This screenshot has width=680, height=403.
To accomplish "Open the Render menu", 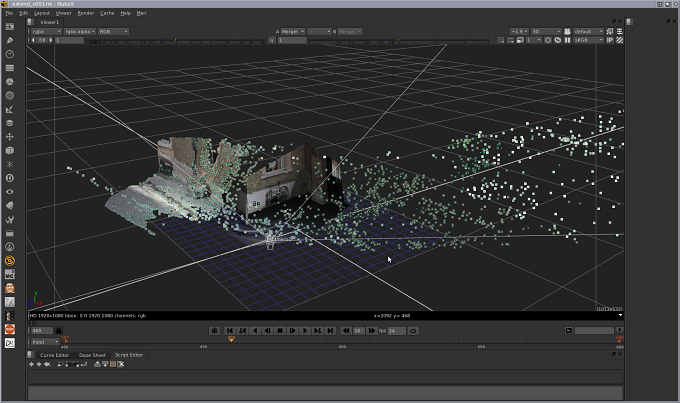I will point(86,13).
